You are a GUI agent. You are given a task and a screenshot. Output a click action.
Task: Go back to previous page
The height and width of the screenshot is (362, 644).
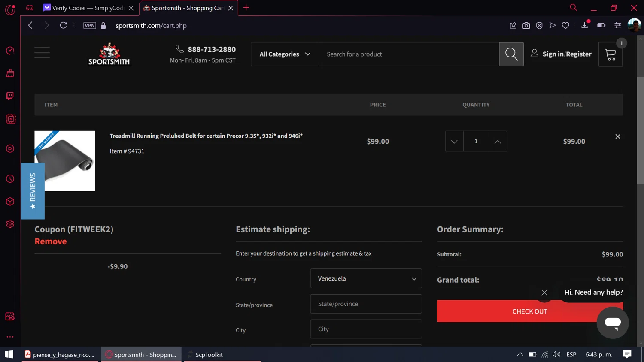(x=30, y=25)
